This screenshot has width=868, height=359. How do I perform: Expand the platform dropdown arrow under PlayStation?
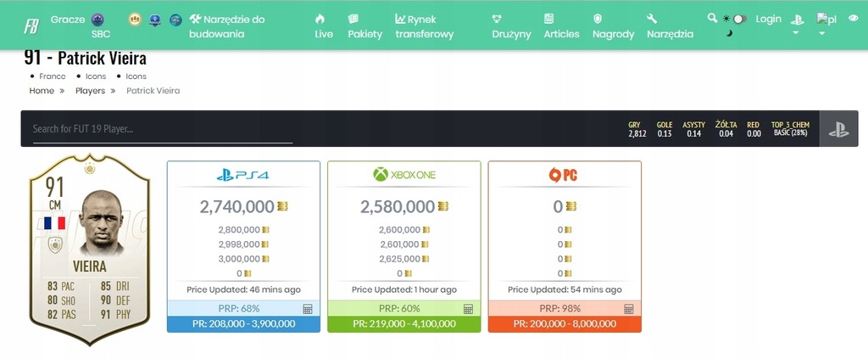click(795, 33)
